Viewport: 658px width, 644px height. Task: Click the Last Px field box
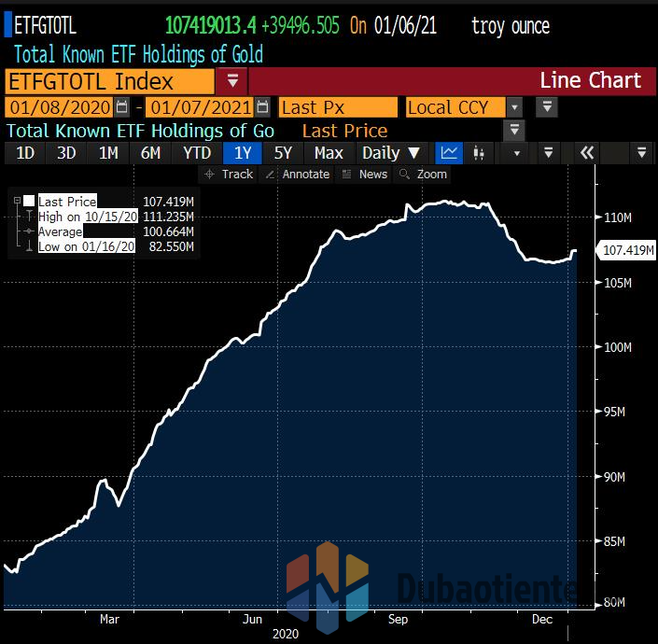coord(338,107)
